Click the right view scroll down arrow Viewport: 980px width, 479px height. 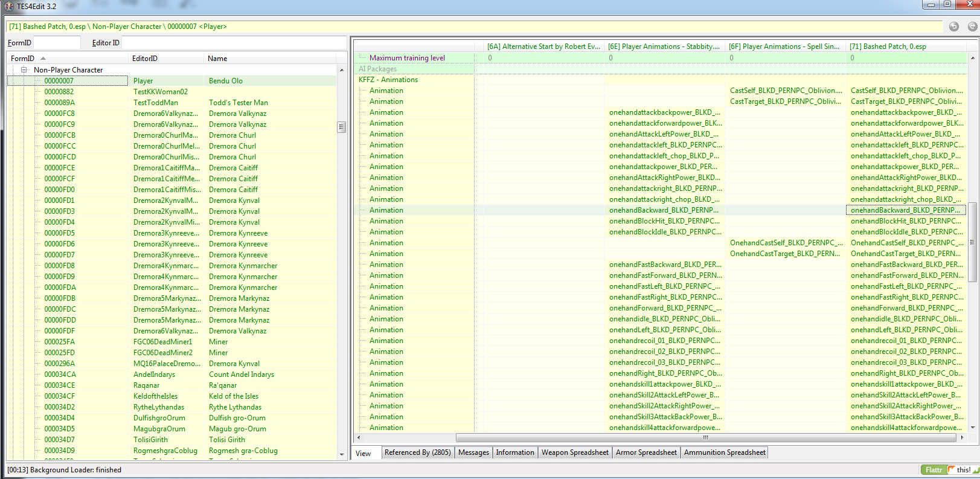pos(972,428)
